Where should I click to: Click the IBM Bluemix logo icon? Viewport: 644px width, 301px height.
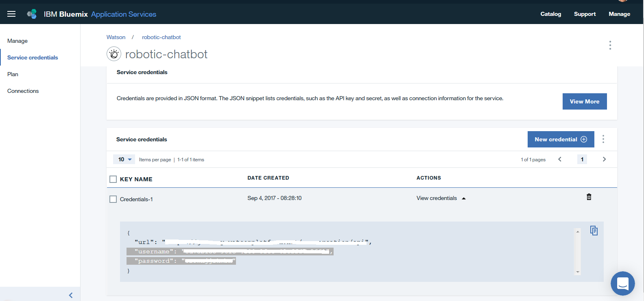tap(32, 14)
